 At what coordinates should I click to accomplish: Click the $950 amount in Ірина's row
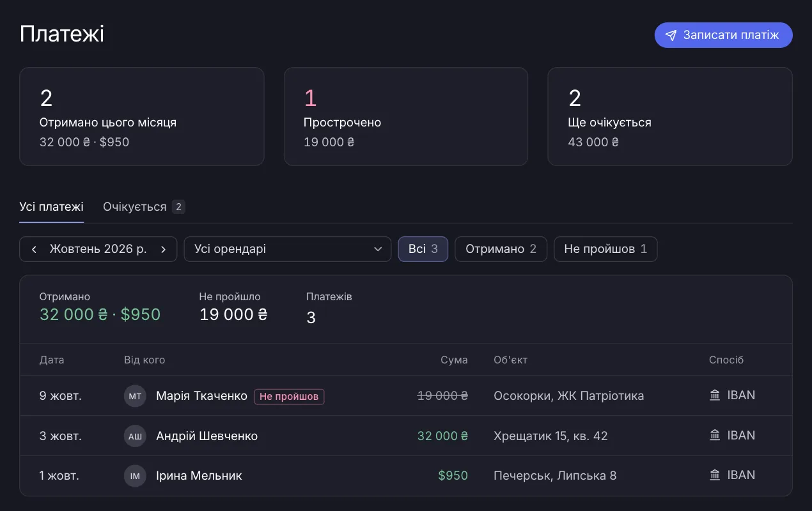coord(453,476)
